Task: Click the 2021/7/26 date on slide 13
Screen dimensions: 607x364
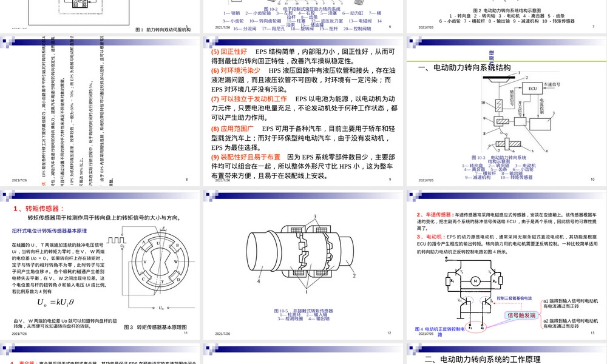Action: click(426, 334)
